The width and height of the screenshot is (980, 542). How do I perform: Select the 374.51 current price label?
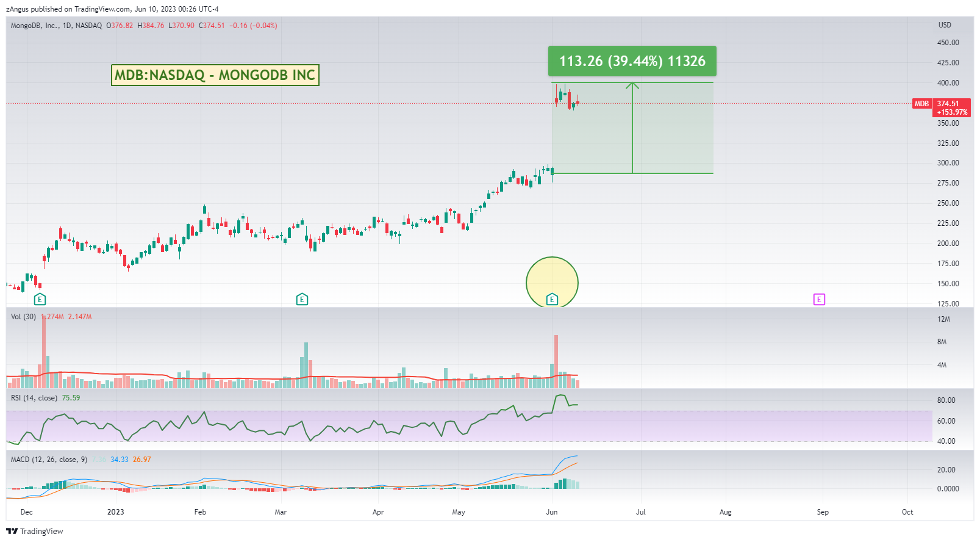tap(948, 104)
